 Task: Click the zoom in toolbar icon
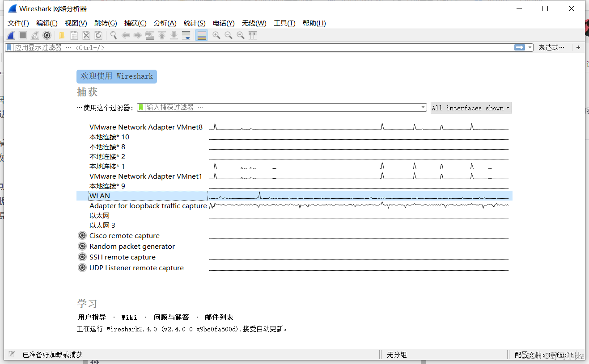point(216,35)
